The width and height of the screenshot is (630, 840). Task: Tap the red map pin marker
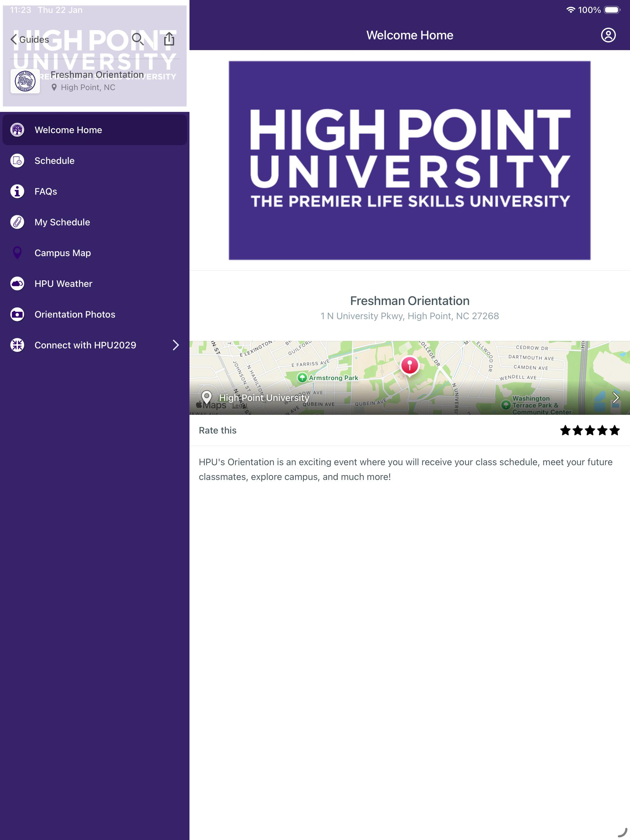409,365
